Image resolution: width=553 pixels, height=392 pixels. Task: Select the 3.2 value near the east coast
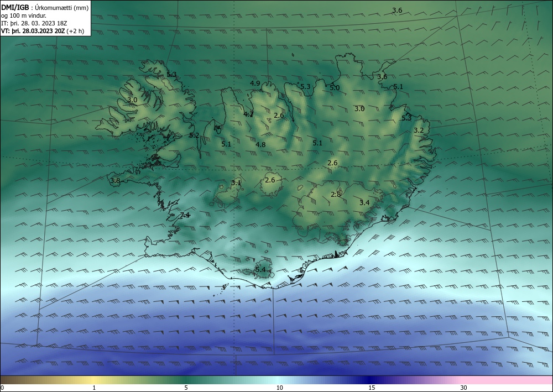pos(419,130)
